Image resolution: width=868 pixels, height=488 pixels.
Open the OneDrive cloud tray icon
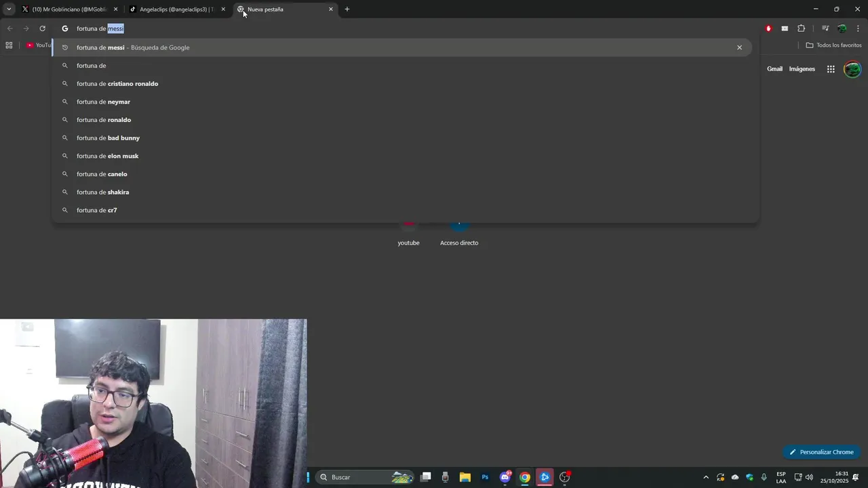coord(735,477)
